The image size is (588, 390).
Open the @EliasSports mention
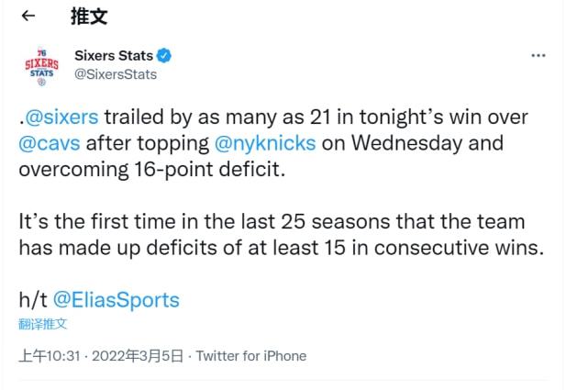(x=116, y=300)
